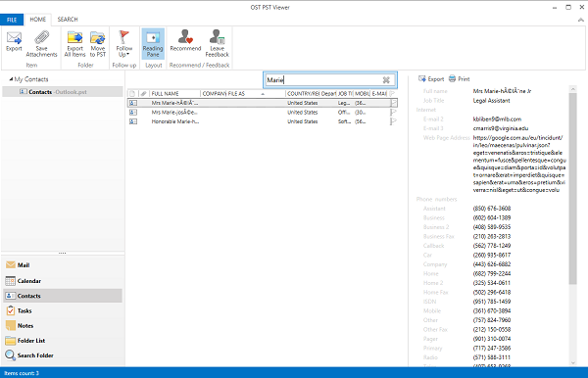Select the Honorable Marie-h... contact row
This screenshot has width=588, height=378.
pos(262,121)
